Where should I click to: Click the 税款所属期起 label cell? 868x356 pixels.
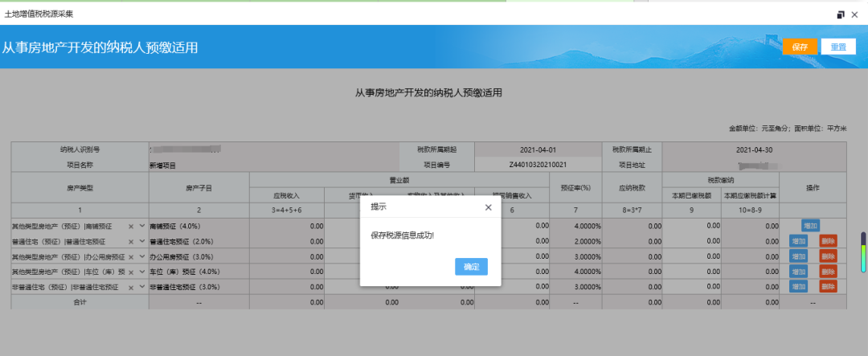coord(436,150)
